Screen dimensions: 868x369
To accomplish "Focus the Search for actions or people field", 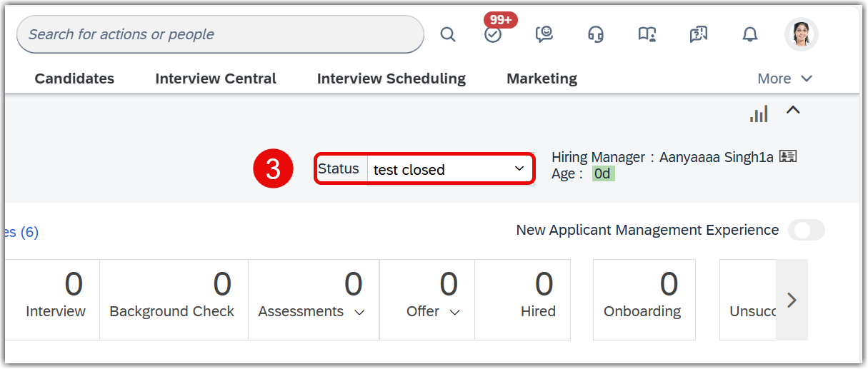I will (x=220, y=34).
